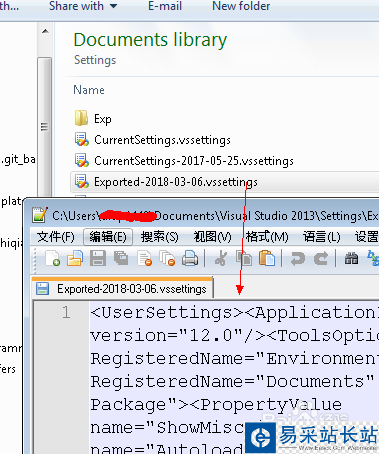Paste clipboard with the Paste icon
The width and height of the screenshot is (379, 454).
point(267,259)
